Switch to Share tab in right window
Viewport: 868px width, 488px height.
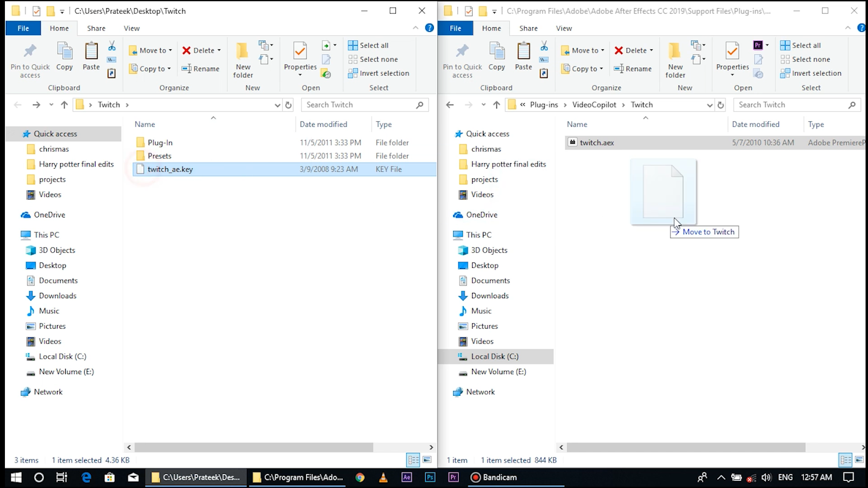click(528, 28)
